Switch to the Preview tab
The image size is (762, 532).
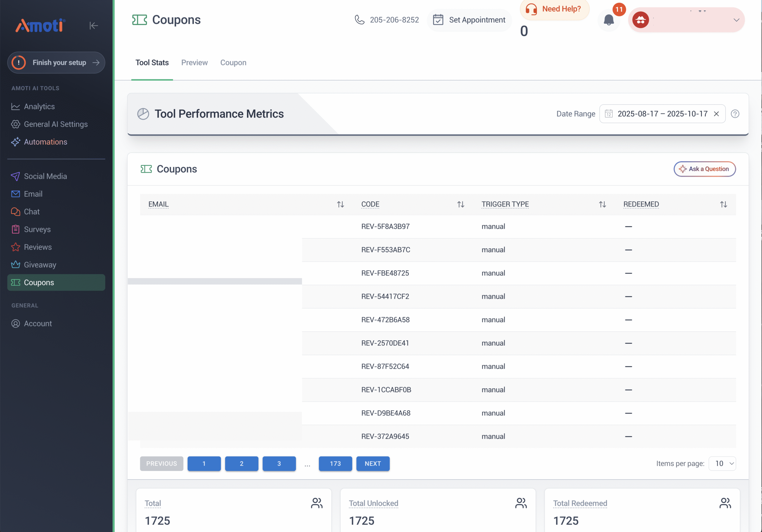point(194,63)
